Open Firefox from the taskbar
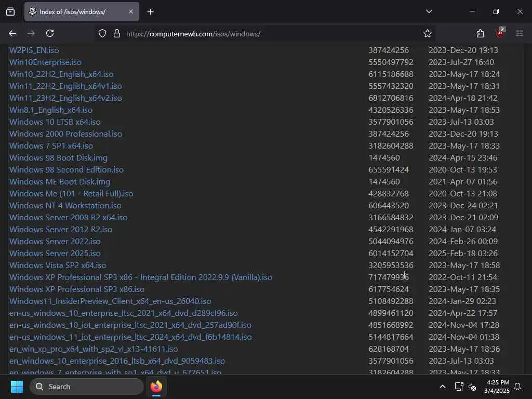 (x=156, y=387)
